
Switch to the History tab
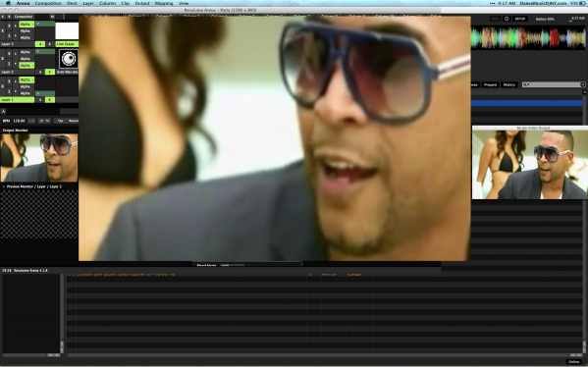click(x=508, y=84)
